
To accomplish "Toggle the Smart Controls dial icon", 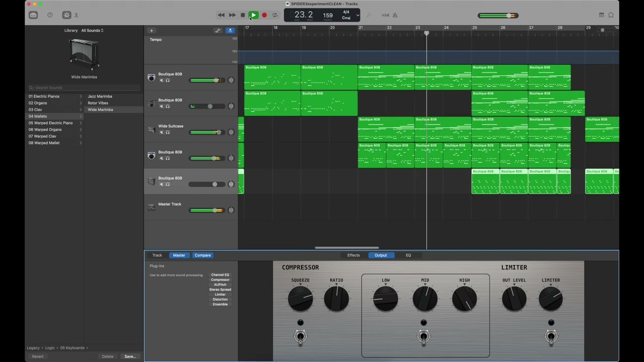I will pos(66,15).
